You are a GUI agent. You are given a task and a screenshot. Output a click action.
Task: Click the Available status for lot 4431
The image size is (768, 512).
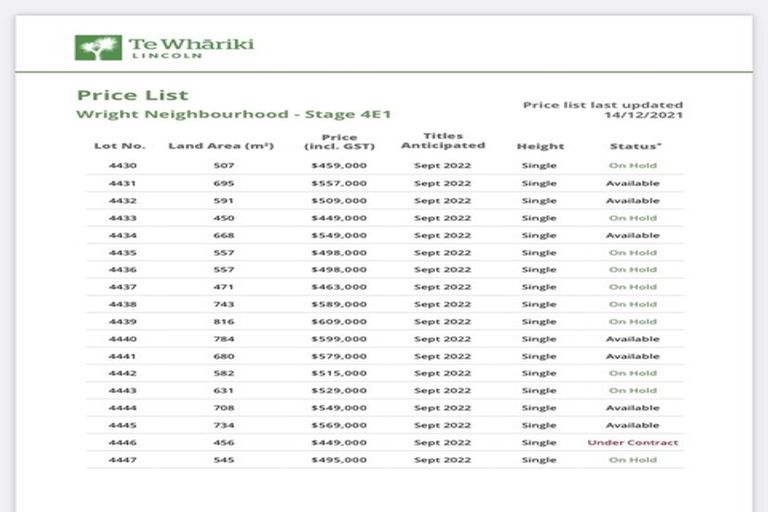[633, 184]
